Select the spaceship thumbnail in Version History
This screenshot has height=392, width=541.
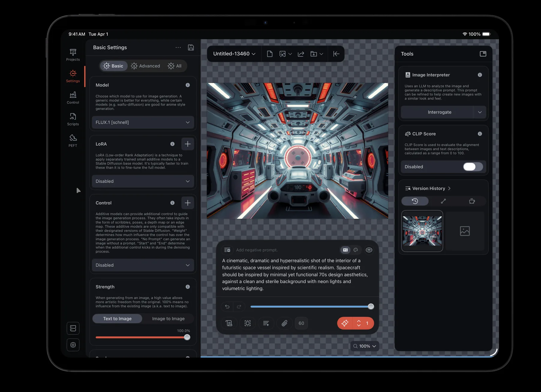[x=422, y=231]
